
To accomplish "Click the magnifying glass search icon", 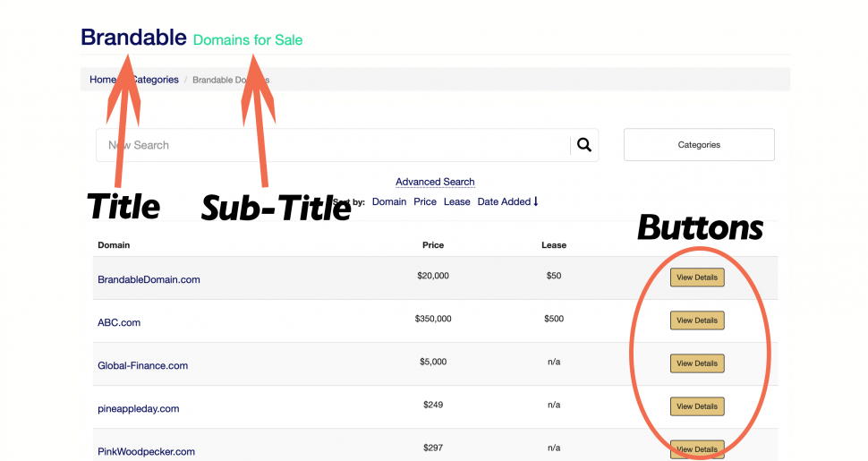I will (x=584, y=145).
